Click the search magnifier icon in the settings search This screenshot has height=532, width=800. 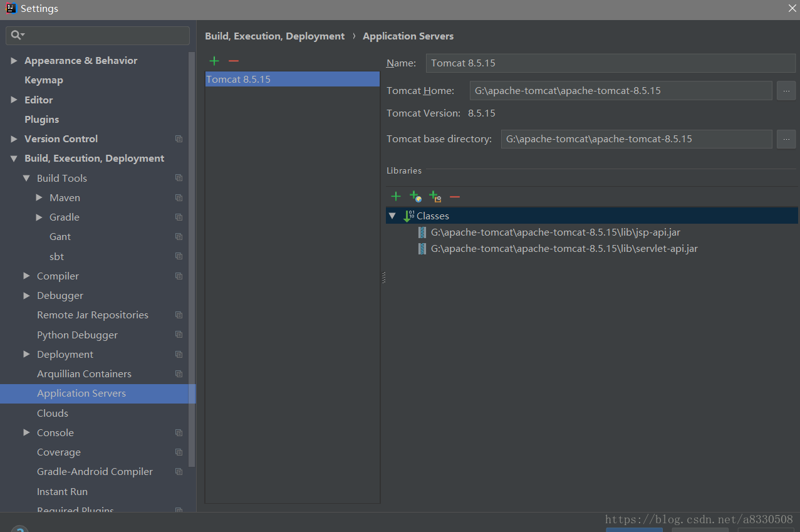click(18, 35)
